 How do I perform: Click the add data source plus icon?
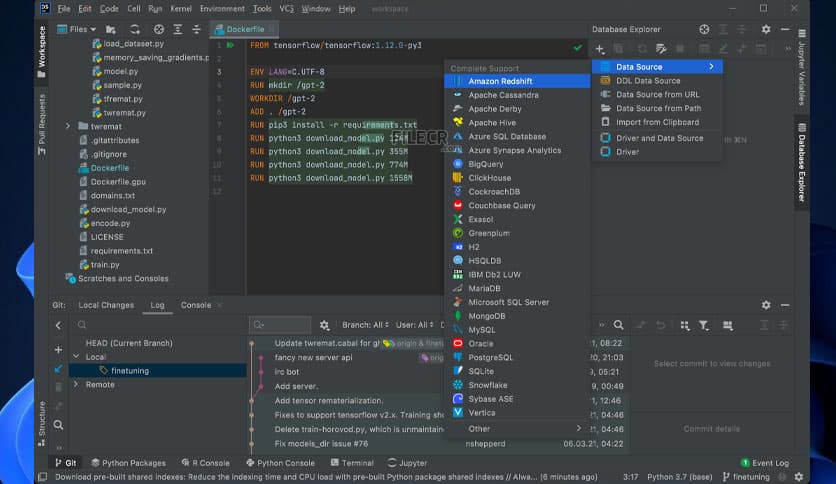(x=600, y=49)
